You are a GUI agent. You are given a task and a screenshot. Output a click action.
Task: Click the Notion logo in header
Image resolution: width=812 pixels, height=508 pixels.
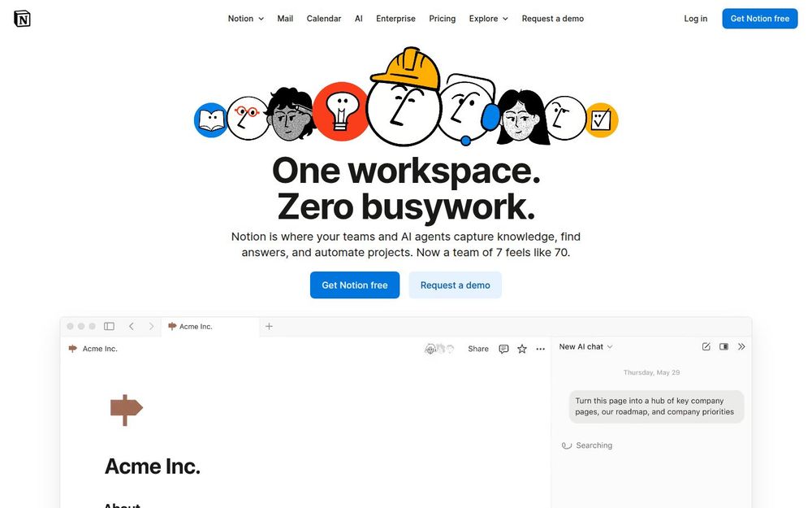pyautogui.click(x=22, y=19)
